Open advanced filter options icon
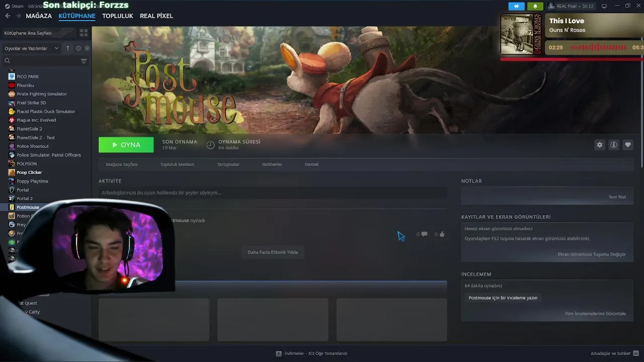Image resolution: width=644 pixels, height=362 pixels. point(84,61)
